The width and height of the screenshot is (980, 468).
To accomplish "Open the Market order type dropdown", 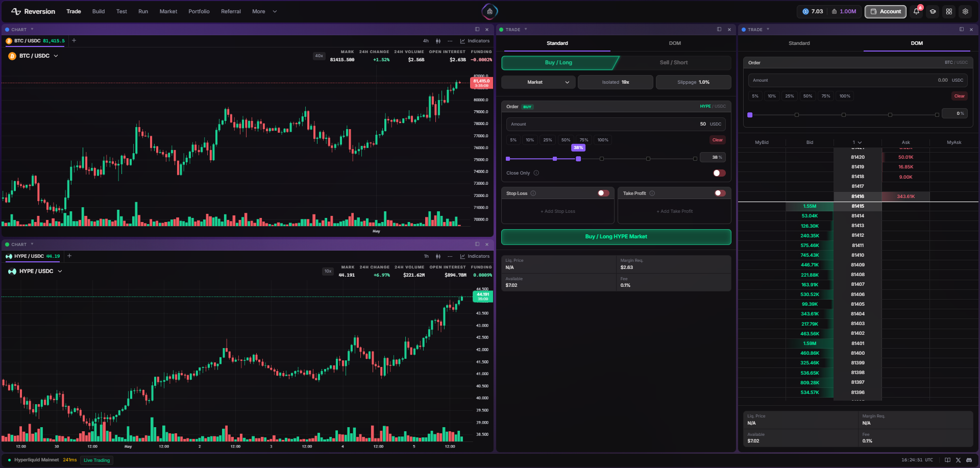I will click(x=538, y=82).
